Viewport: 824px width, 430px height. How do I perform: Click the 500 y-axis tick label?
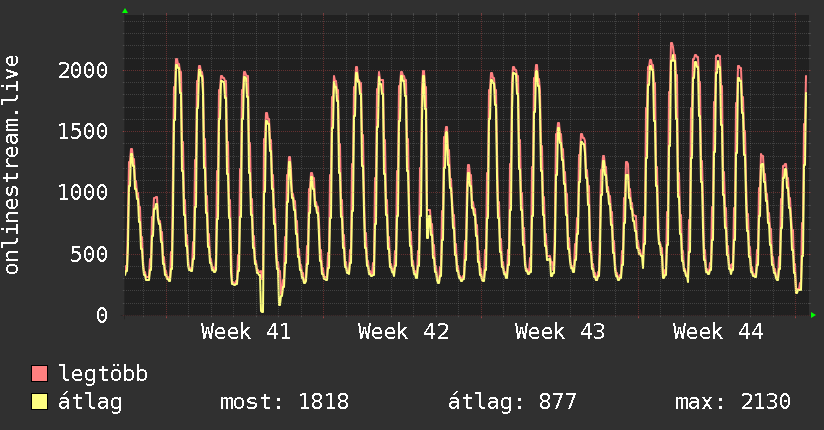pos(89,254)
